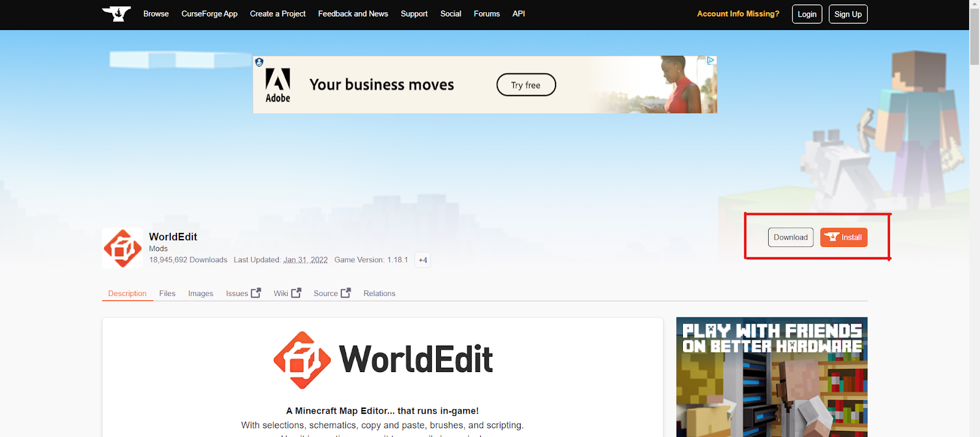Switch to the Images tab
The height and width of the screenshot is (437, 980).
[x=200, y=293]
